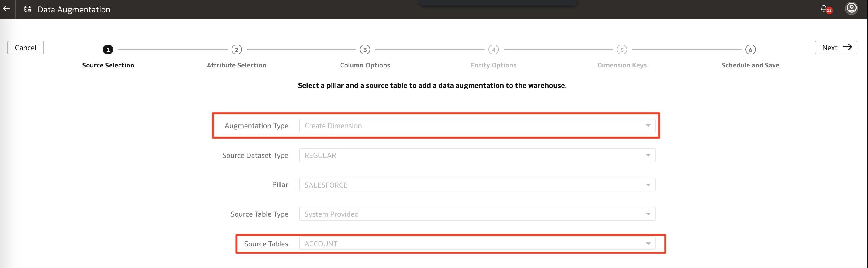Go to step 6 circle
This screenshot has width=868, height=268.
750,50
